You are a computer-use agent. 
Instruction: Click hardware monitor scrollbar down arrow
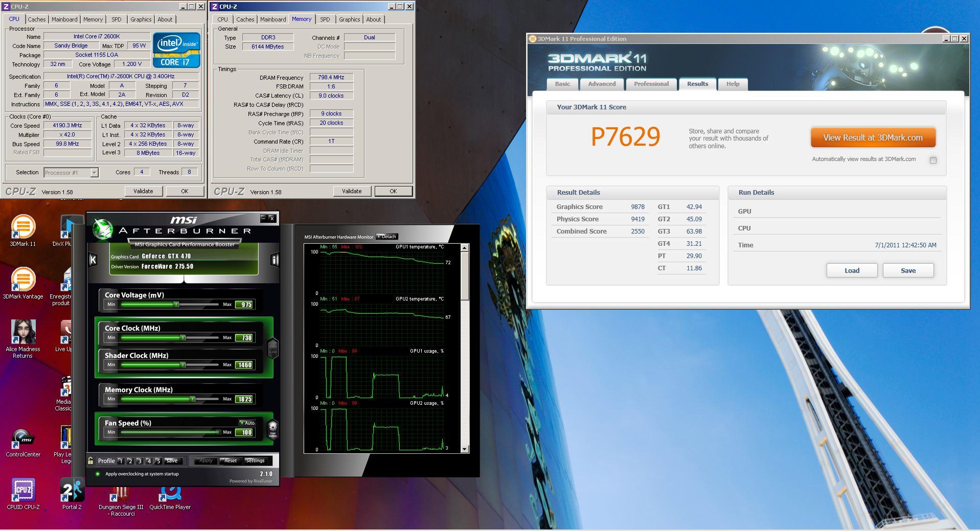[465, 449]
